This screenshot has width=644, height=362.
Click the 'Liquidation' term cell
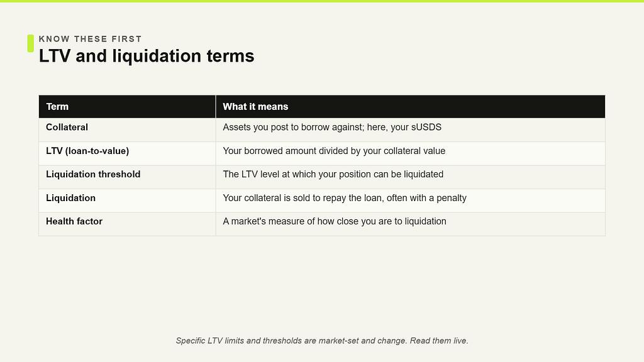(127, 200)
